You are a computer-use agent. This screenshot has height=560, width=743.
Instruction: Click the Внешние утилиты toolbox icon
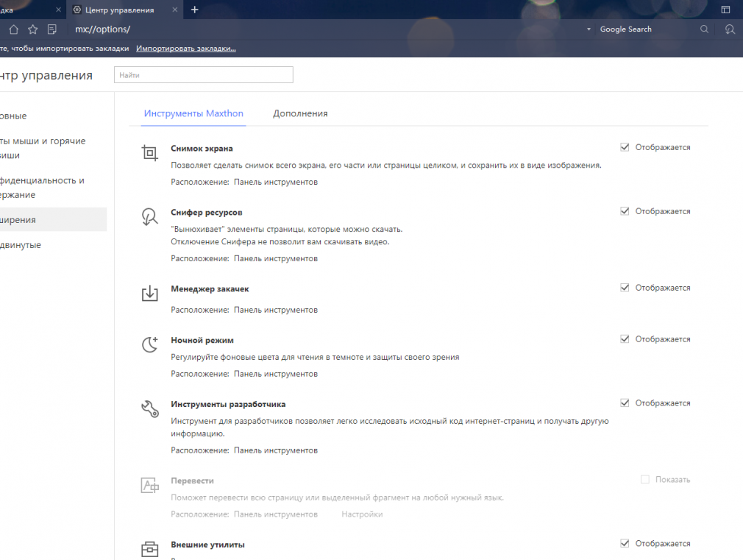pyautogui.click(x=150, y=549)
